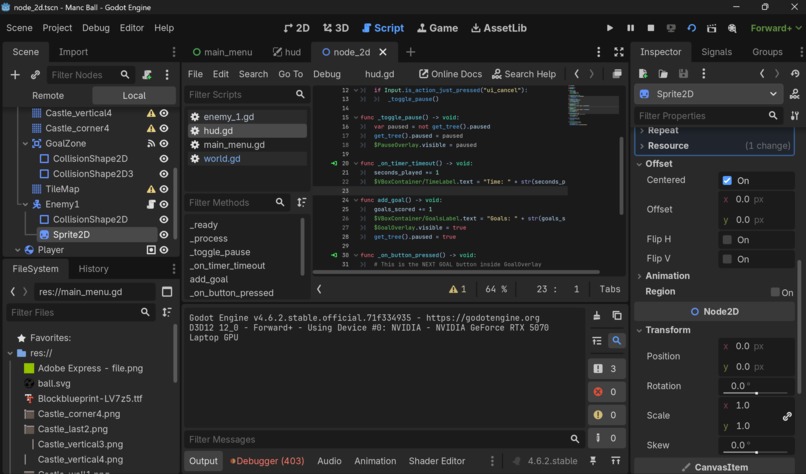Viewport: 806px width, 474px height.
Task: Click the 4.6.2.stable version label
Action: click(x=552, y=461)
